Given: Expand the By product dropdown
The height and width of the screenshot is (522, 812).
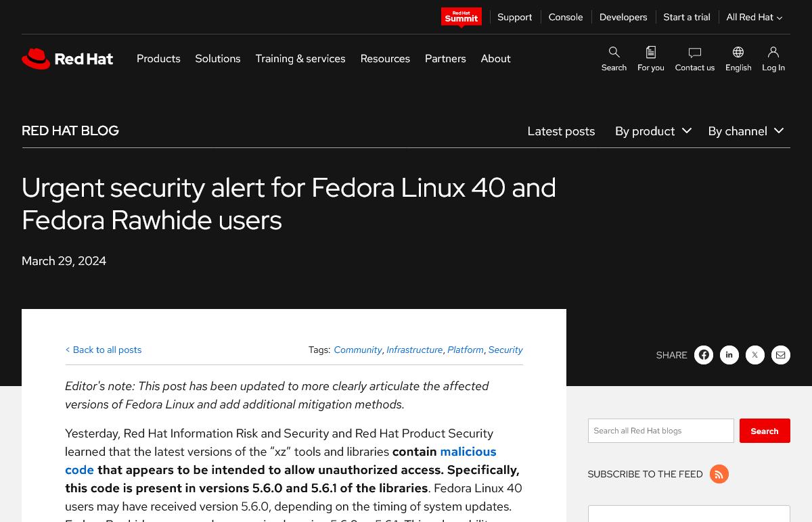Looking at the screenshot, I should tap(652, 131).
